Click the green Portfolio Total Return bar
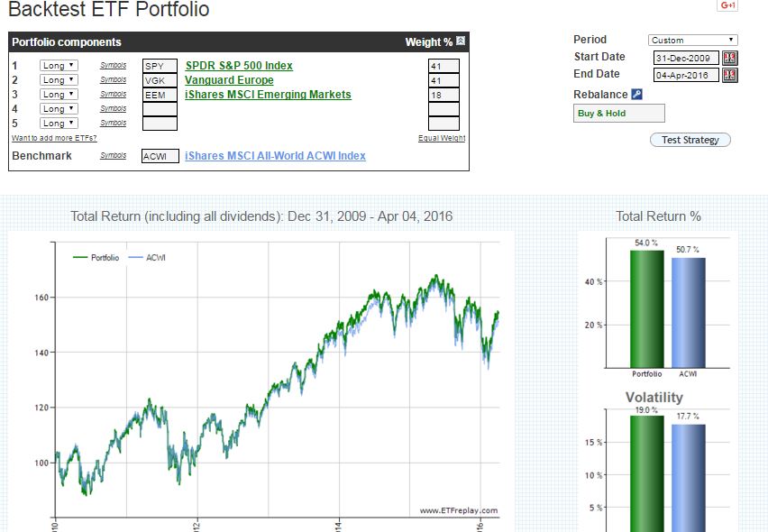The width and height of the screenshot is (768, 532). click(x=646, y=308)
